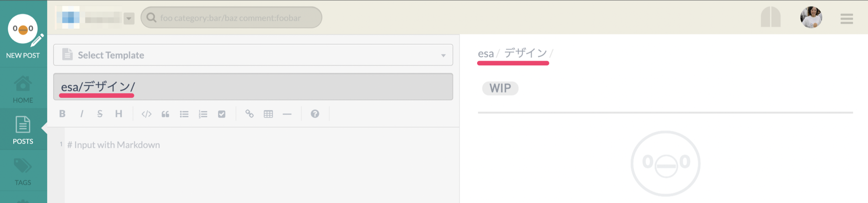Insert a heading with the H icon
The image size is (868, 203).
(119, 114)
